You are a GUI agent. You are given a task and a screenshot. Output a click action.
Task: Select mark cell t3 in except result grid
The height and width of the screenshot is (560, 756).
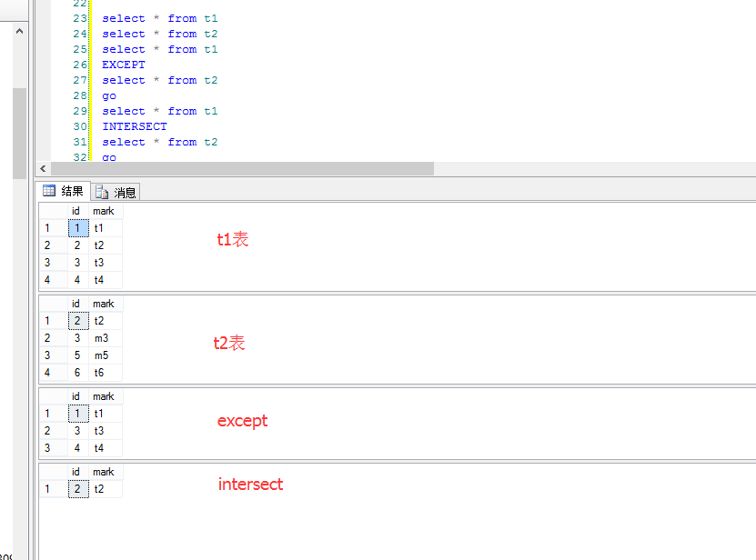(106, 431)
